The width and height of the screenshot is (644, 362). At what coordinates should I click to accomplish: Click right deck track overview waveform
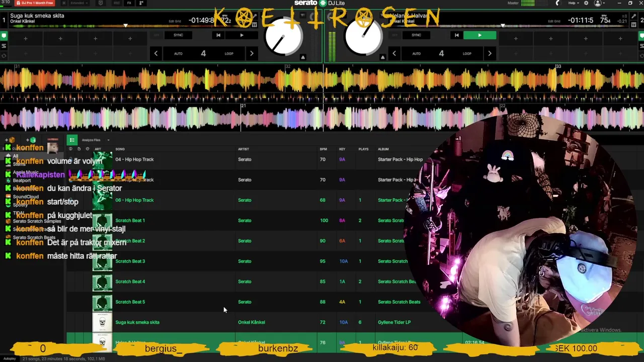pos(508,26)
